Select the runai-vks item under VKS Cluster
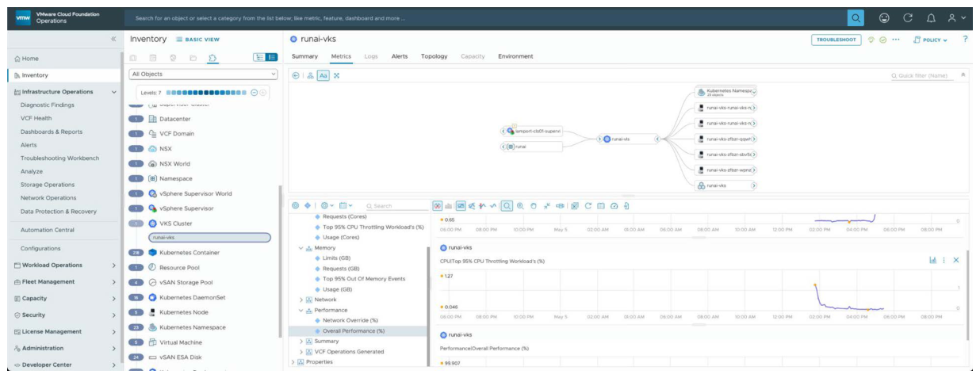 pyautogui.click(x=209, y=237)
